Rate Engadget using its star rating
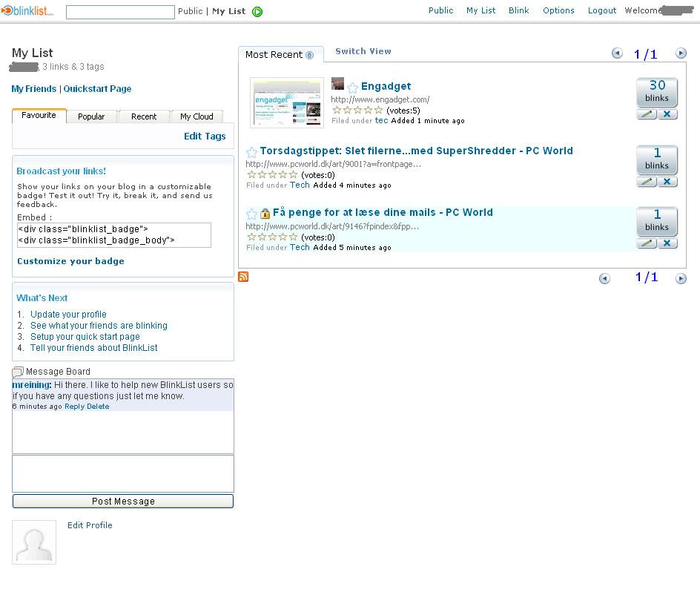 tap(357, 111)
